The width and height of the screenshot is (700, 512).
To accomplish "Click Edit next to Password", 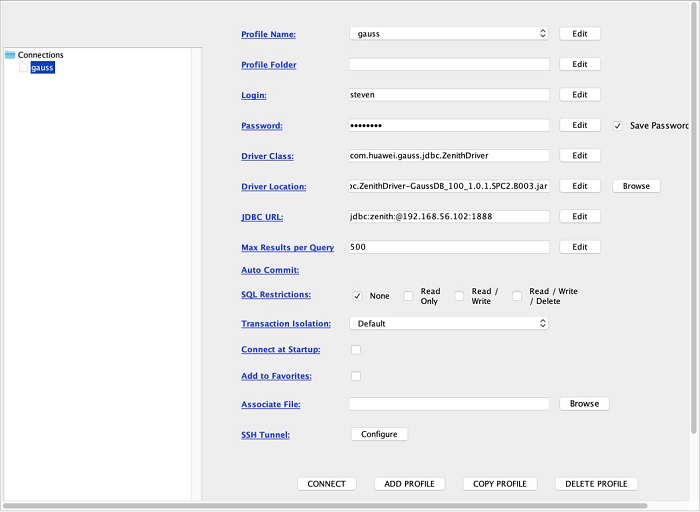I will click(x=579, y=125).
